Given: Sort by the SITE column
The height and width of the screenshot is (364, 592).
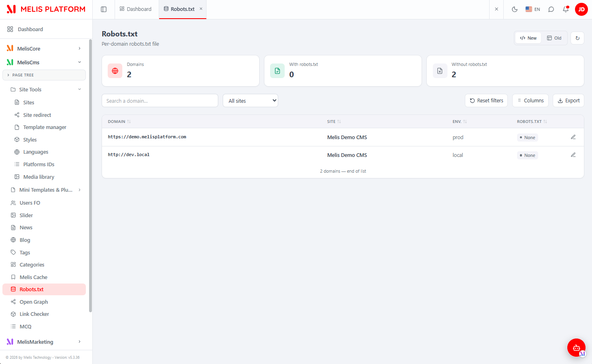Looking at the screenshot, I should click(x=334, y=121).
